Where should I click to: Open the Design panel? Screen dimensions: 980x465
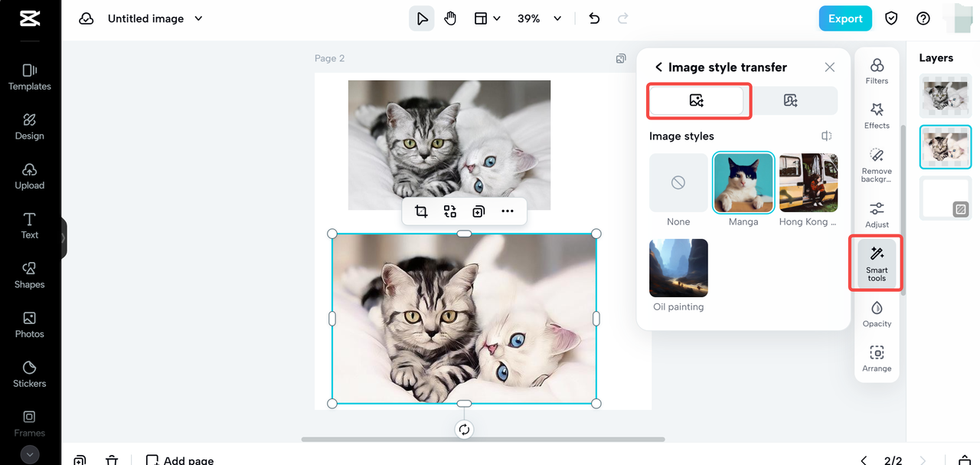[30, 127]
